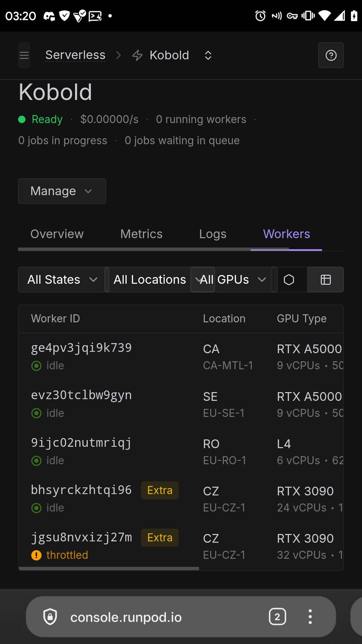Viewport: 362px width, 644px height.
Task: Open worker 9ijc02nutmriqj
Action: click(x=81, y=443)
